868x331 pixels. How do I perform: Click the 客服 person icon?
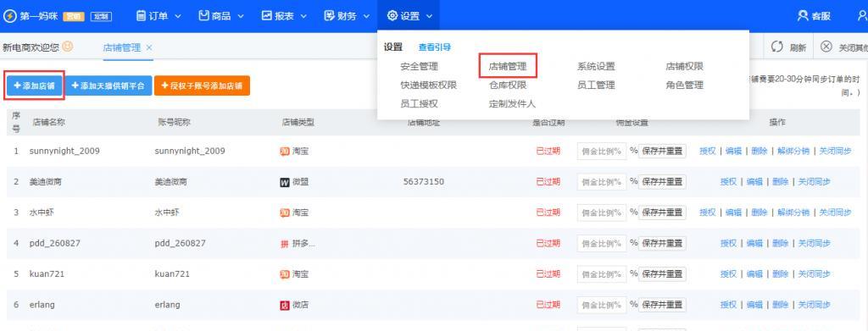click(803, 16)
